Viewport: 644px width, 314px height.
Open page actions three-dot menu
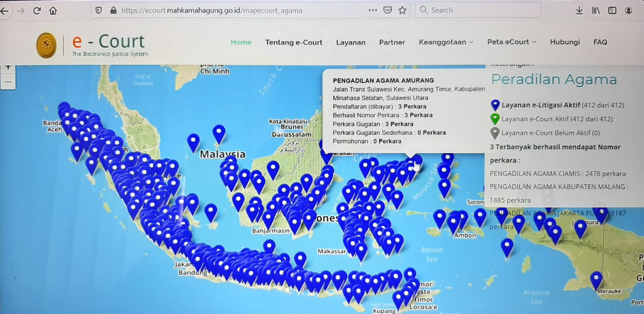(372, 10)
